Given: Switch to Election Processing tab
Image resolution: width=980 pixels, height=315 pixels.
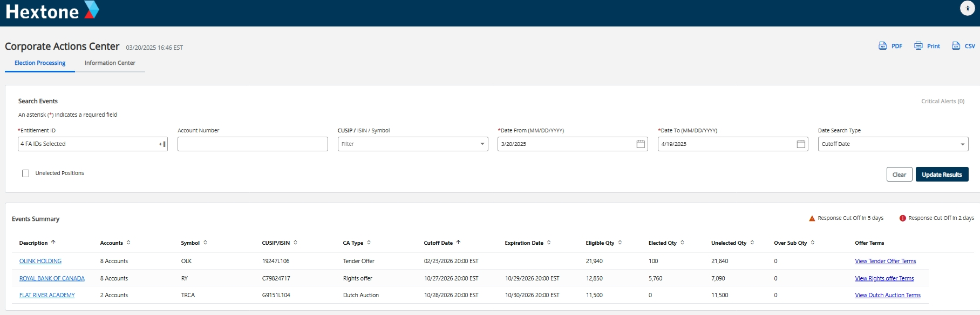Looking at the screenshot, I should (40, 63).
